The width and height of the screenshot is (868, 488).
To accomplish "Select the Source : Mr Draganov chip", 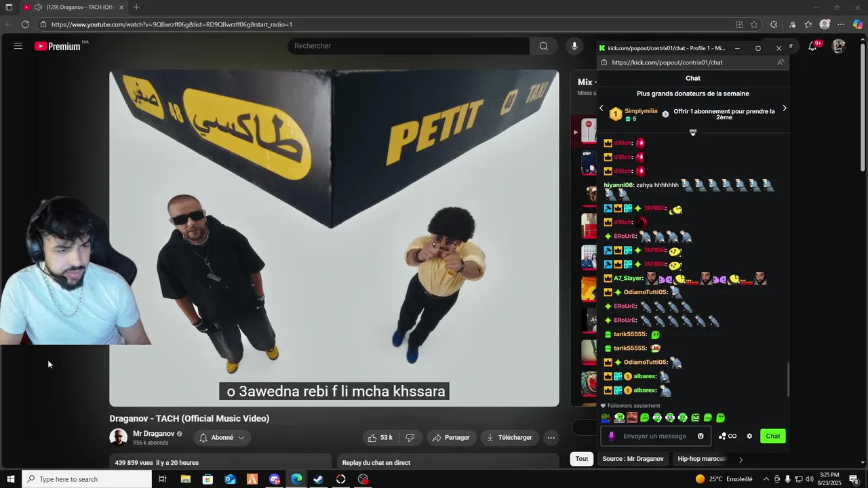I will pos(633,459).
